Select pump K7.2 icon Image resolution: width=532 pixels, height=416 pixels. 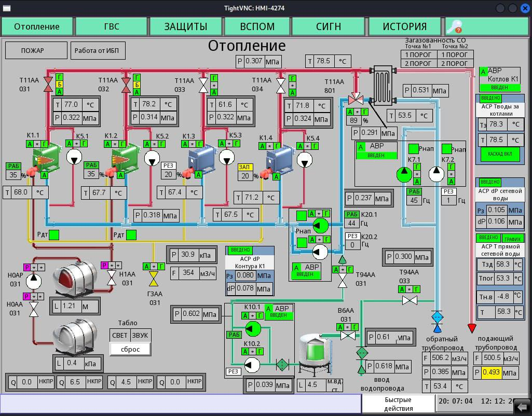(436, 174)
